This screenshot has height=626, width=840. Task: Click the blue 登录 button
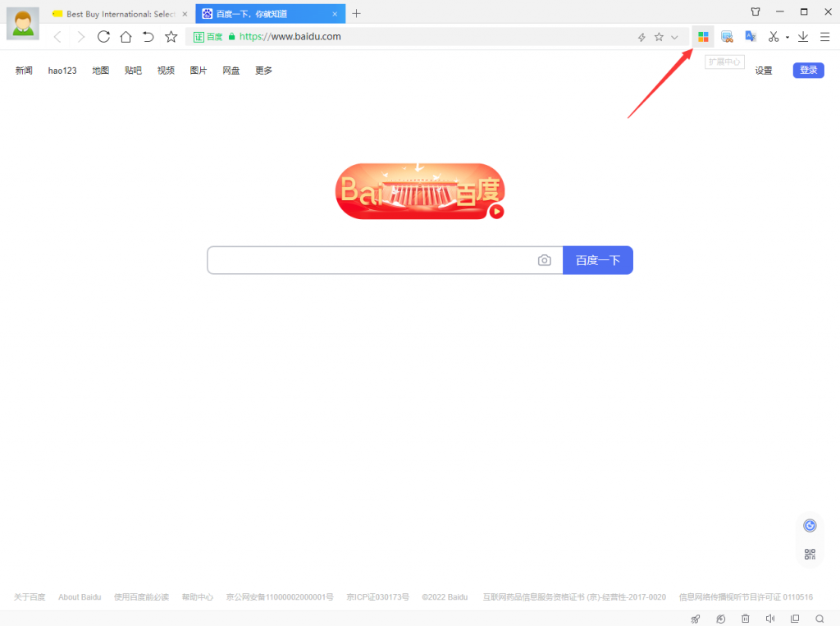click(808, 71)
